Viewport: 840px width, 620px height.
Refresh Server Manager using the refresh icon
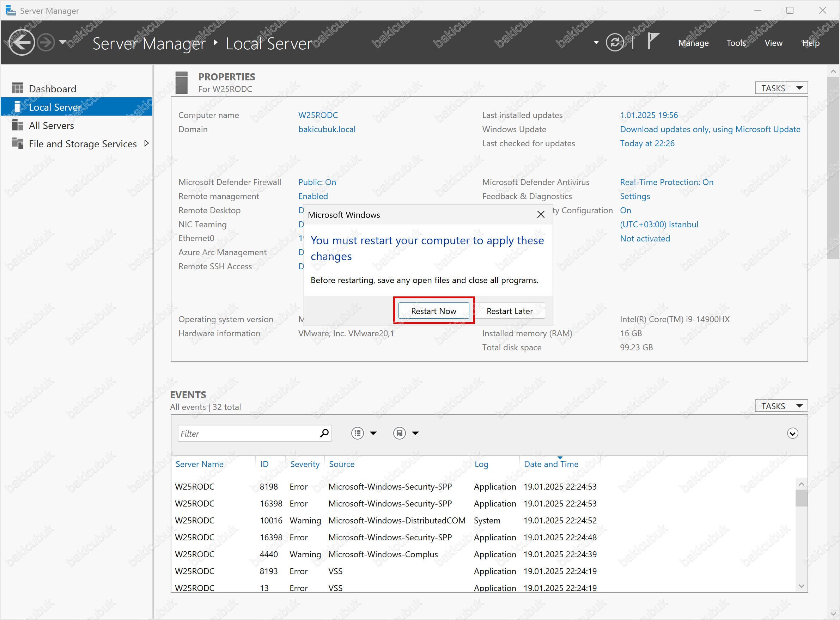615,42
